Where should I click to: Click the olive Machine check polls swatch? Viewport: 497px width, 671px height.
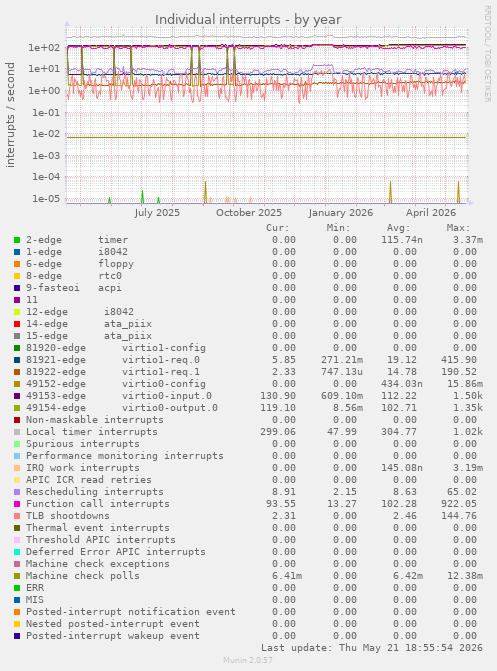click(17, 576)
